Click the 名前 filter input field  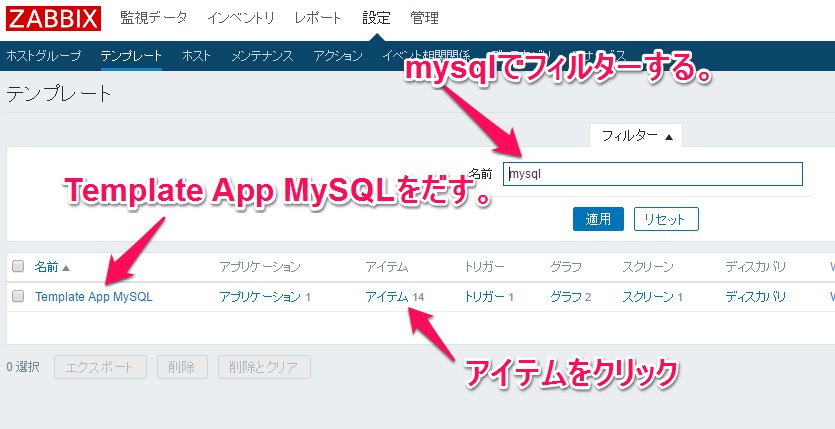[x=653, y=174]
